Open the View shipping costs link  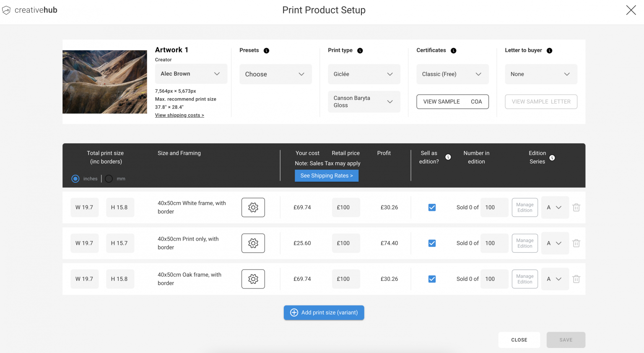tap(179, 115)
